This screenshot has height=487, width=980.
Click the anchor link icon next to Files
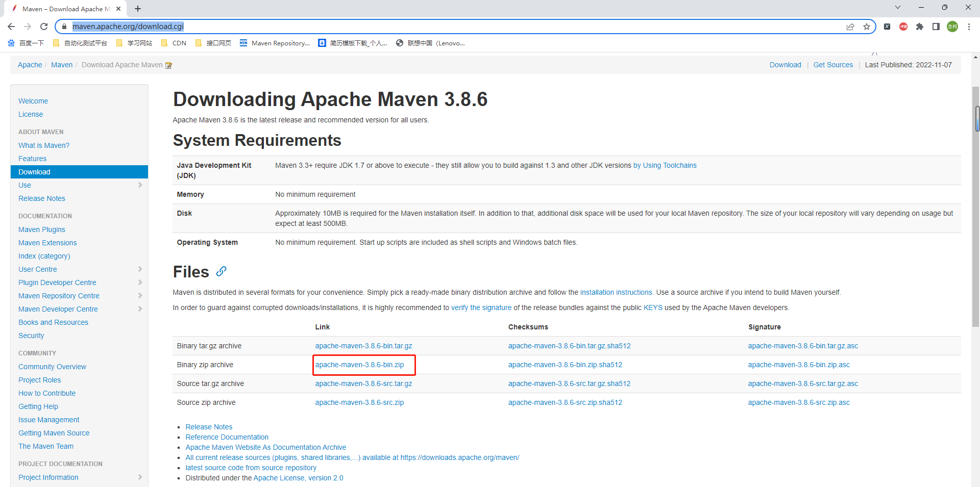(221, 271)
